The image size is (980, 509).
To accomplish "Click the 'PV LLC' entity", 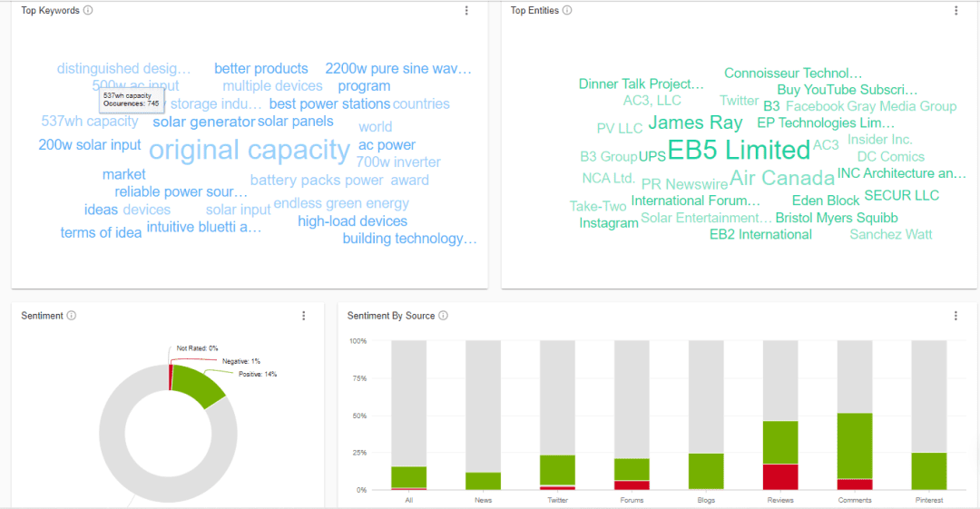I will (x=620, y=128).
